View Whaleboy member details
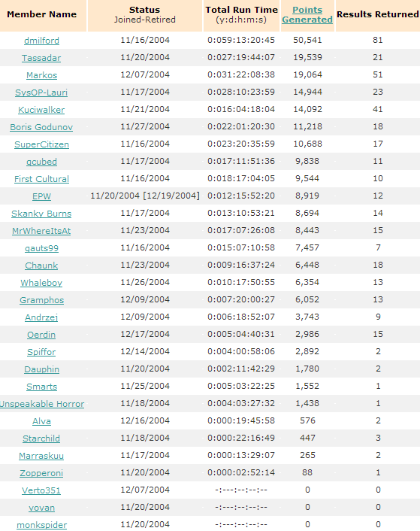Viewport: 420px width, 531px height. tap(41, 283)
